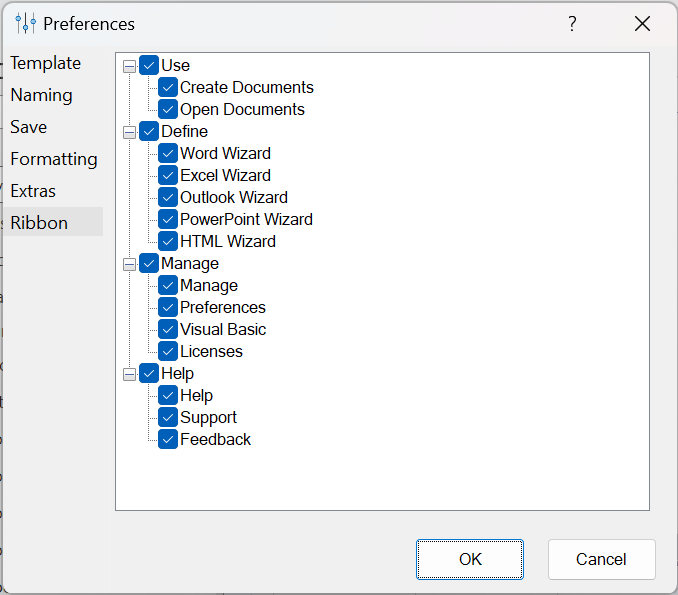Click the Preferences sliders icon in title bar
This screenshot has width=678, height=595.
coord(26,23)
